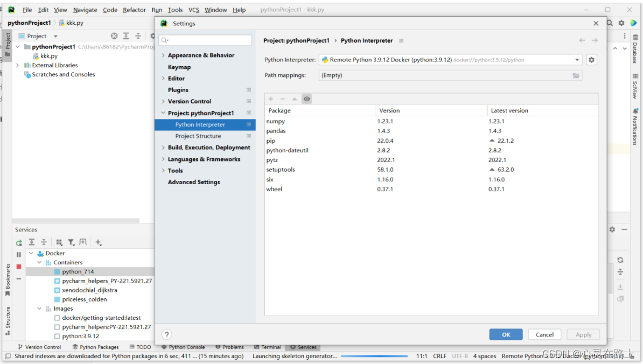Screen dimensions: 643x364
Task: Select Keymap in settings list
Action: pos(179,67)
